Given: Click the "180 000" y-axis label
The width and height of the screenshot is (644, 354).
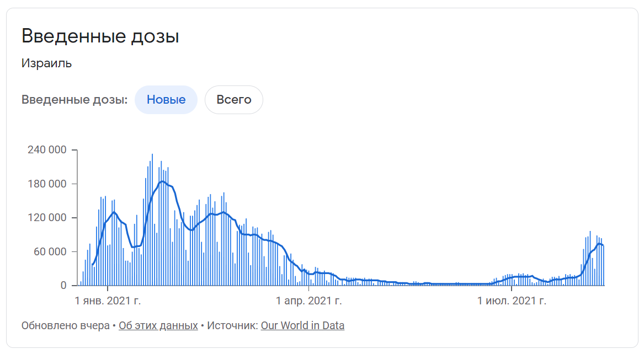Looking at the screenshot, I should pyautogui.click(x=47, y=184).
